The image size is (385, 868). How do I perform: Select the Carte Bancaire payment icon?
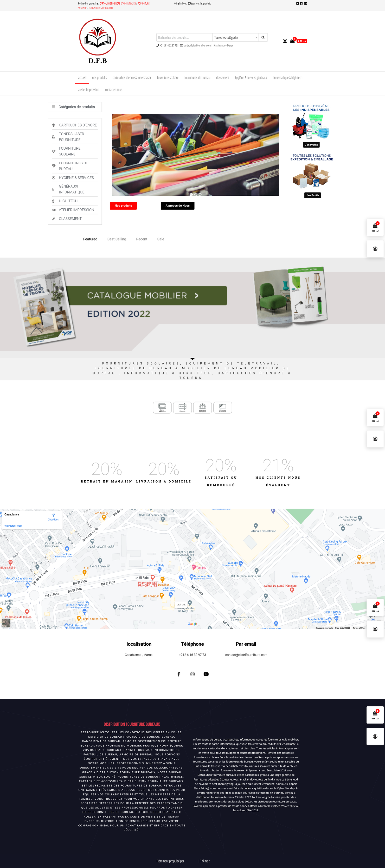(162, 407)
